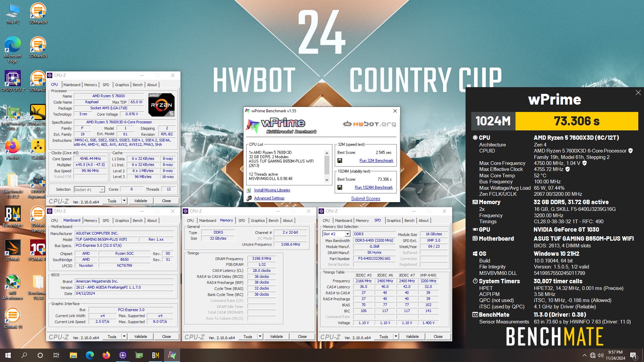Click "AMD Ryzen 5 7600X" name field
Screen dimensions: 644x362
click(109, 96)
